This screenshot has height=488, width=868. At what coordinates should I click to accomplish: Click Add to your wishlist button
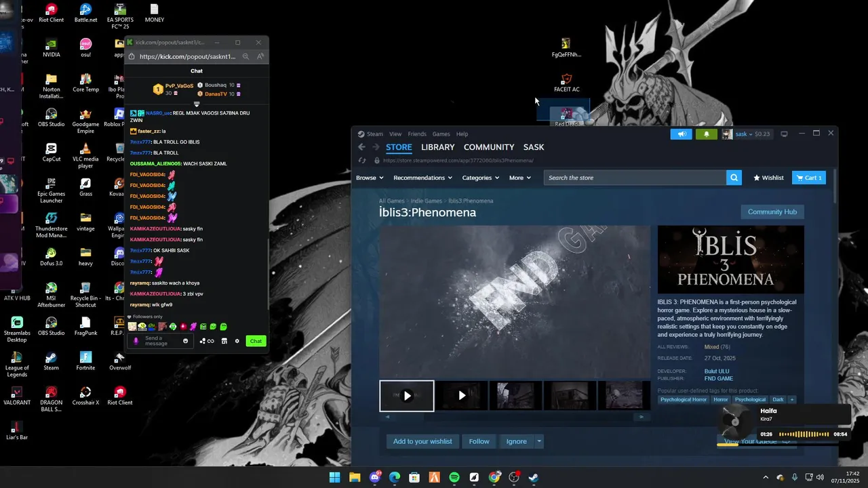[x=422, y=441]
